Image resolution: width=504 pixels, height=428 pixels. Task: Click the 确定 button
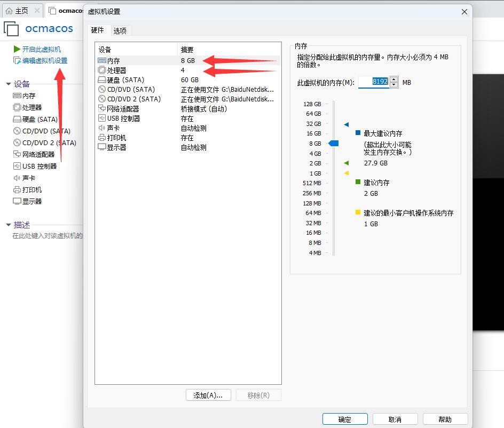(345, 419)
